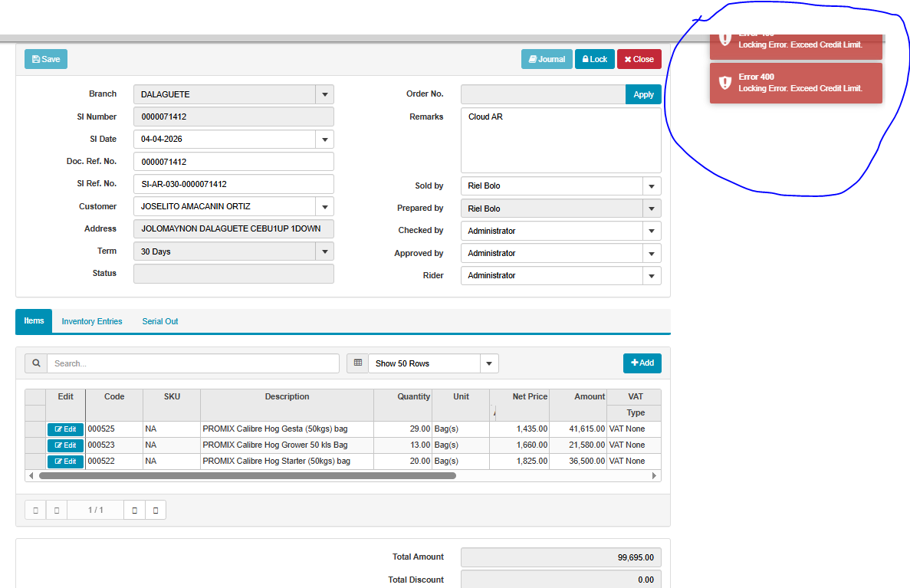Viewport: 910px width, 588px height.
Task: Edit the PROMIX Hog Grower item
Action: click(x=65, y=445)
